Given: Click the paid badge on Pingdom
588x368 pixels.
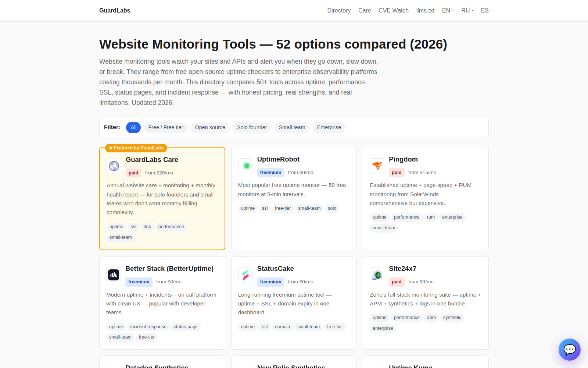Looking at the screenshot, I should 397,173.
